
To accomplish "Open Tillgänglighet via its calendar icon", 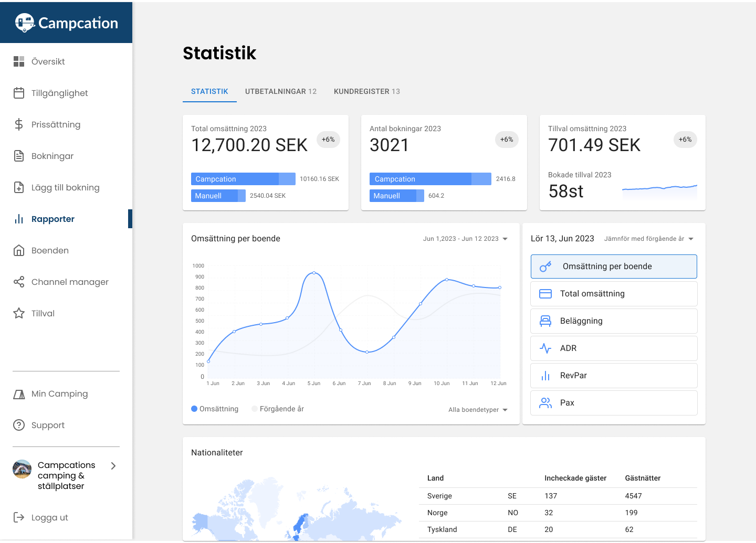I will click(x=19, y=93).
